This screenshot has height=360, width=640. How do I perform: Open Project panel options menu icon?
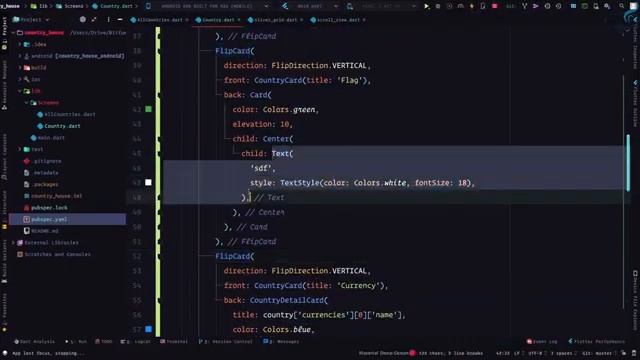108,20
